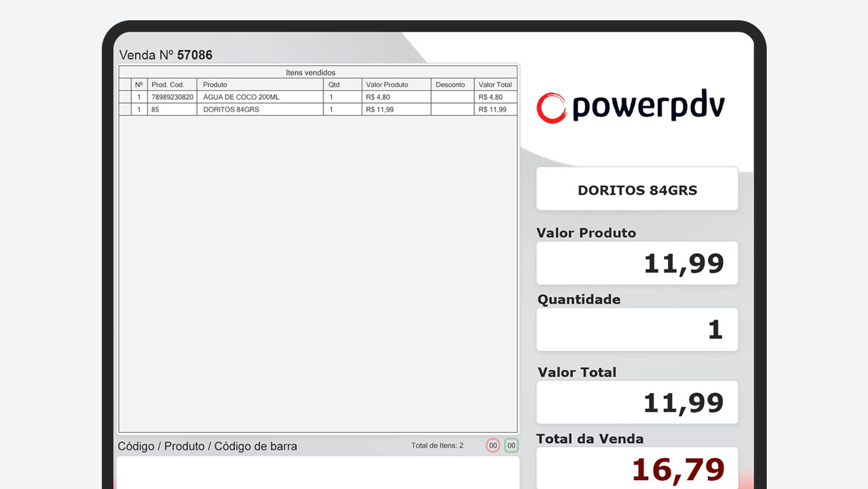Click the Total da Venda 16,79 box
This screenshot has height=489, width=868.
pyautogui.click(x=637, y=469)
